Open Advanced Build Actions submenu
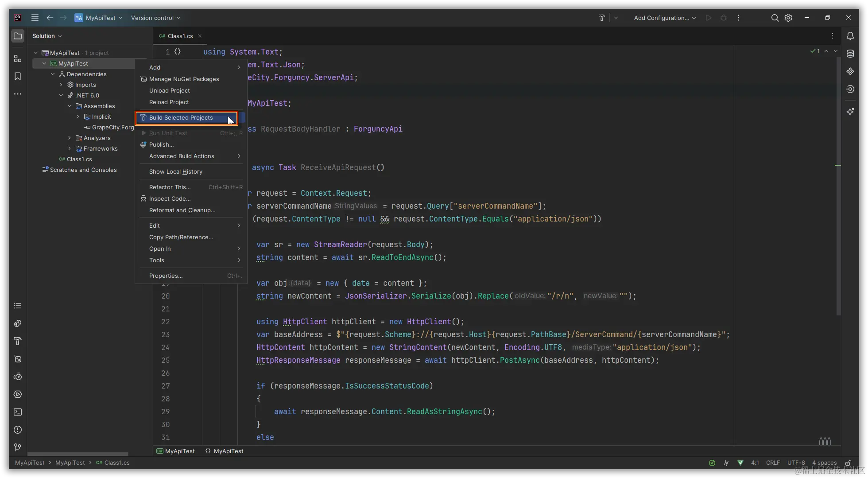Viewport: 868px width, 478px height. 190,156
